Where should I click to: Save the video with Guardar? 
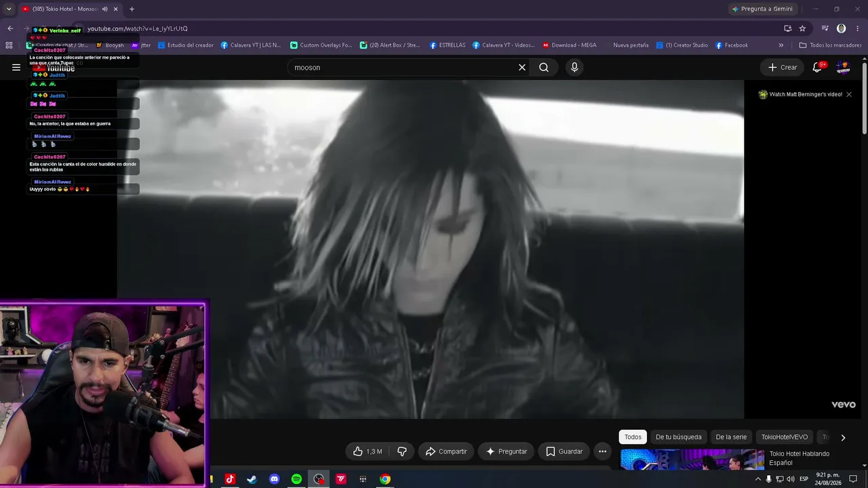coord(564,451)
